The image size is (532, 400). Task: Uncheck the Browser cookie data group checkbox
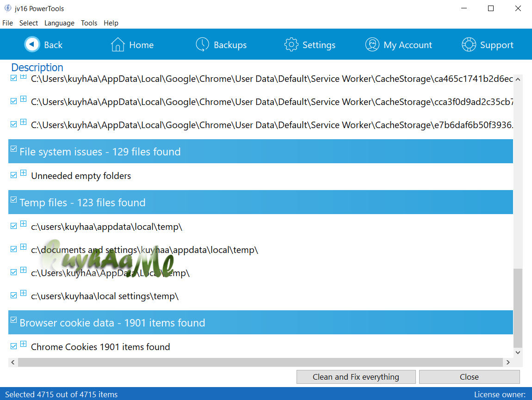(13, 320)
